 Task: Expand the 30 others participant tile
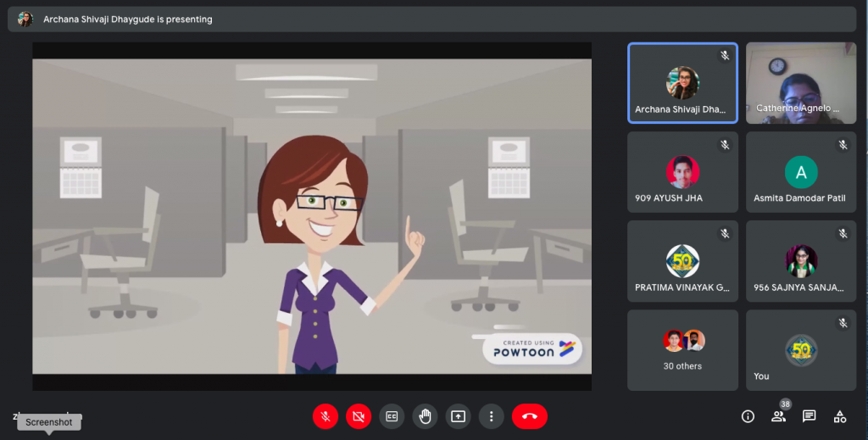682,349
